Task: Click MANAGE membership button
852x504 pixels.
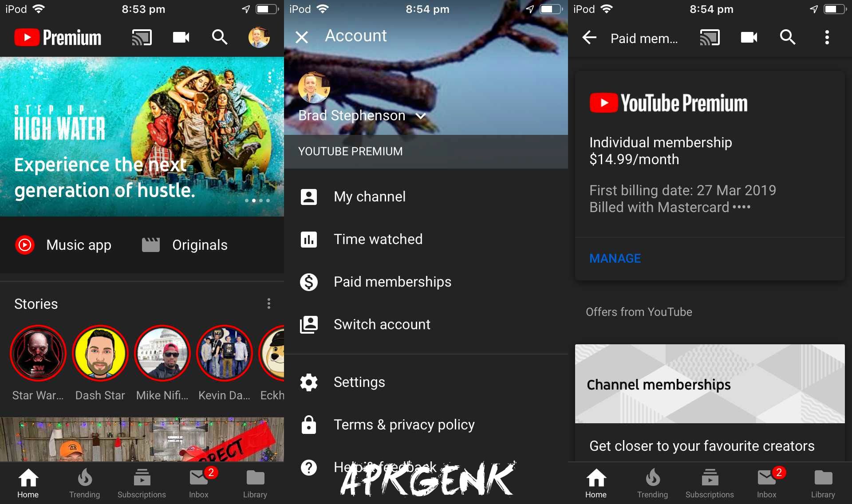Action: click(615, 259)
